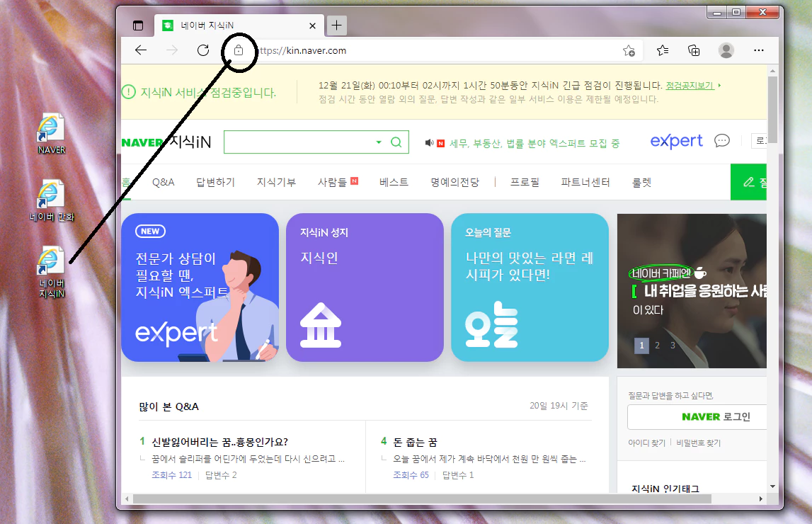Click the horizontal scrollbar thumb
Image resolution: width=812 pixels, height=524 pixels.
point(422,499)
